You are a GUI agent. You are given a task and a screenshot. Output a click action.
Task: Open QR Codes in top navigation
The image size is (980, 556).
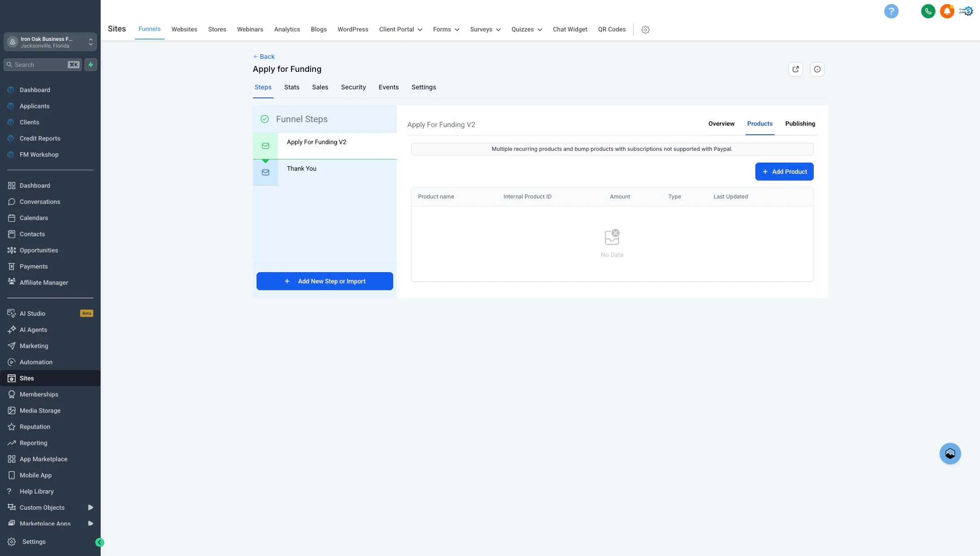[x=612, y=30]
